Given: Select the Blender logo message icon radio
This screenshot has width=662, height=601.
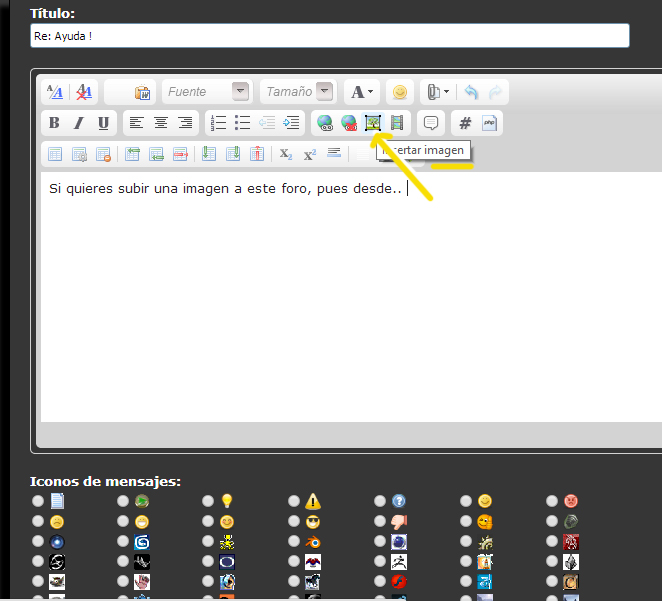Looking at the screenshot, I should (294, 541).
